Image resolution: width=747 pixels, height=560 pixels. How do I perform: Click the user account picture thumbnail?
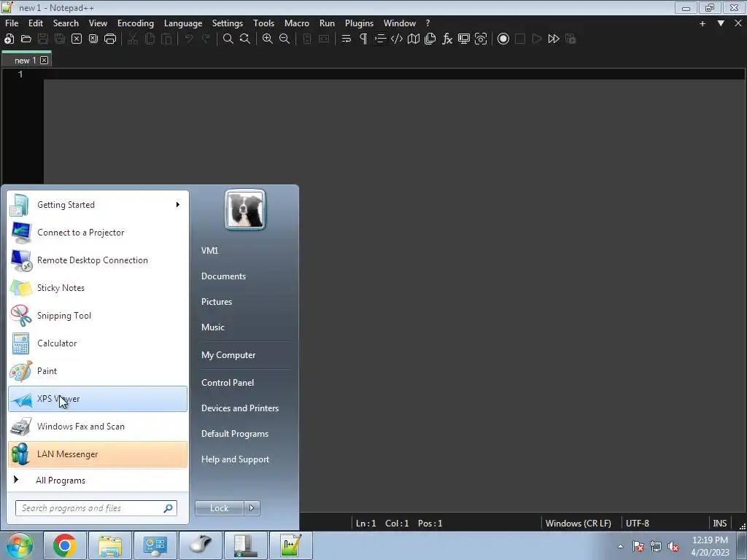click(245, 209)
